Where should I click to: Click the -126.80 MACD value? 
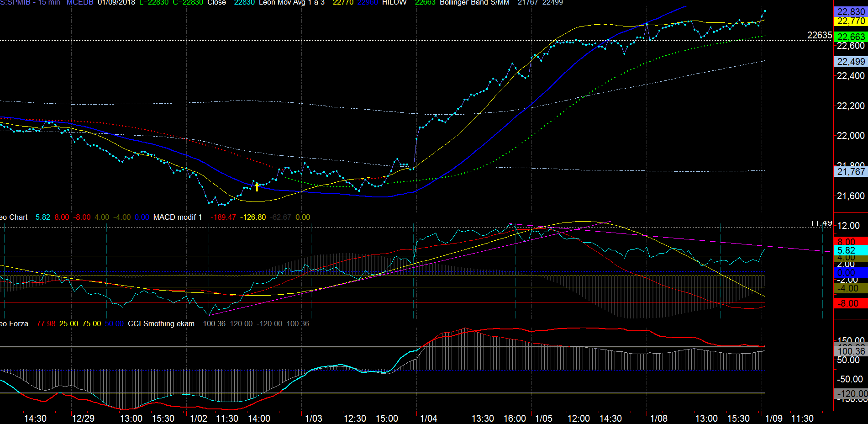pos(253,217)
